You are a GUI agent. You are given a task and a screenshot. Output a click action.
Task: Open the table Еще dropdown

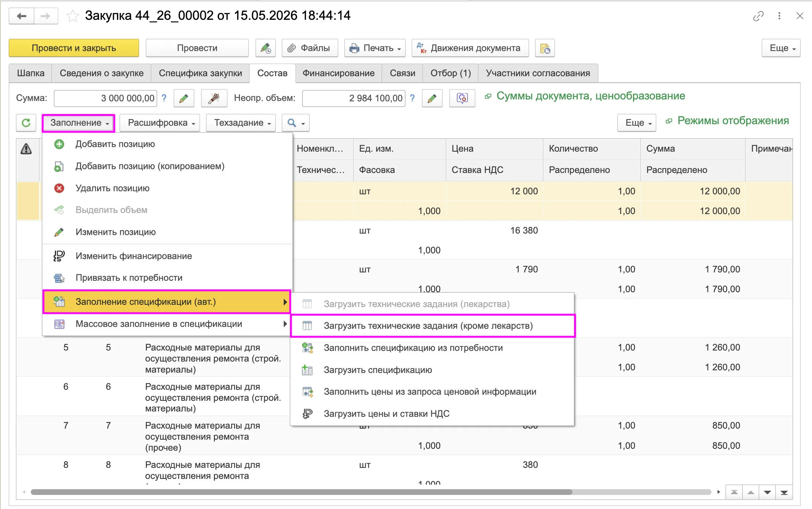pos(637,123)
